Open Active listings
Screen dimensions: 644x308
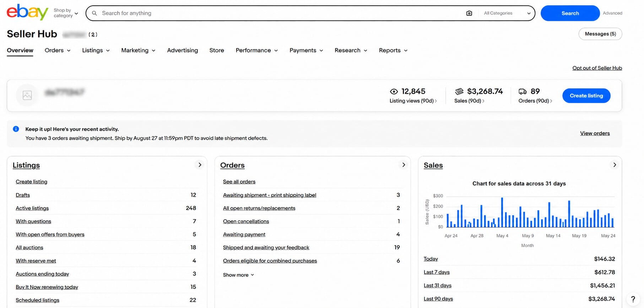[32, 208]
